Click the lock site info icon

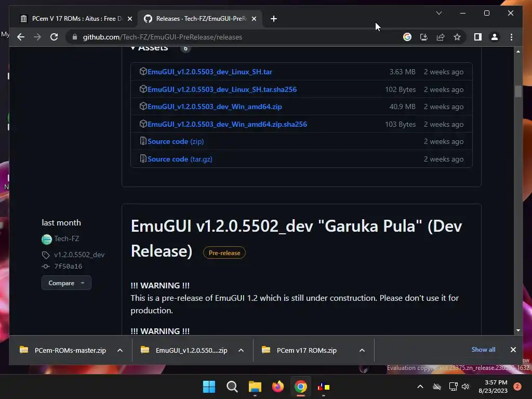[x=75, y=37]
